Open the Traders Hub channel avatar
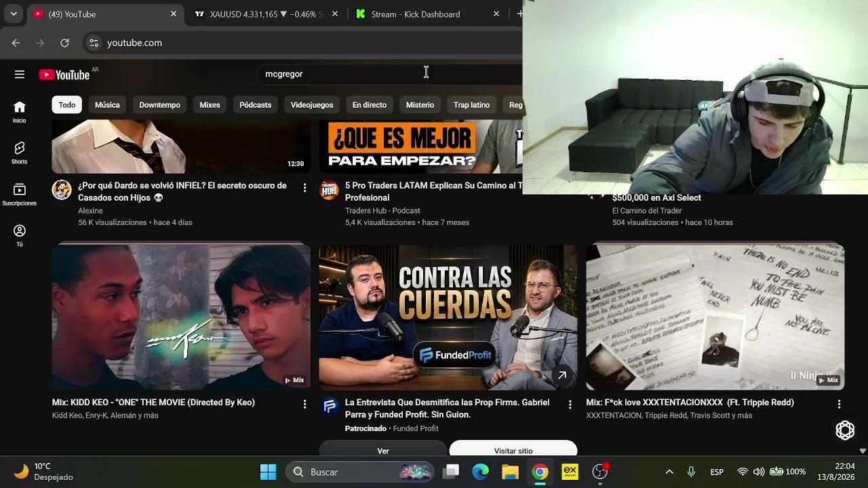The height and width of the screenshot is (488, 868). pos(329,190)
